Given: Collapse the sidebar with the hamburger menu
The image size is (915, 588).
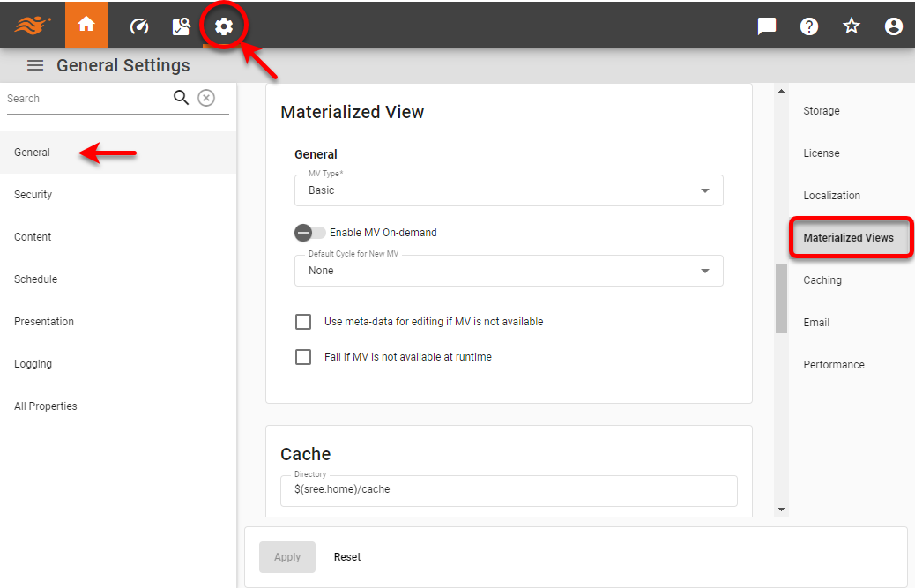Looking at the screenshot, I should coord(34,64).
